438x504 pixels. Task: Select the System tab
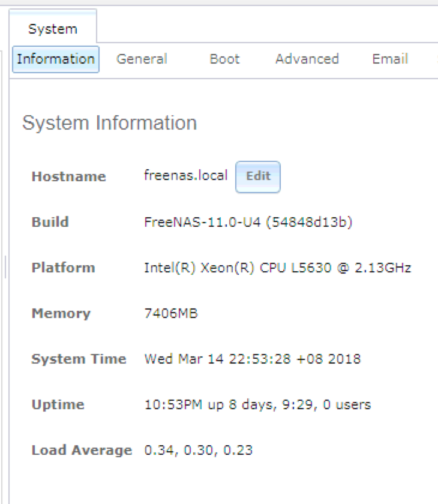53,26
